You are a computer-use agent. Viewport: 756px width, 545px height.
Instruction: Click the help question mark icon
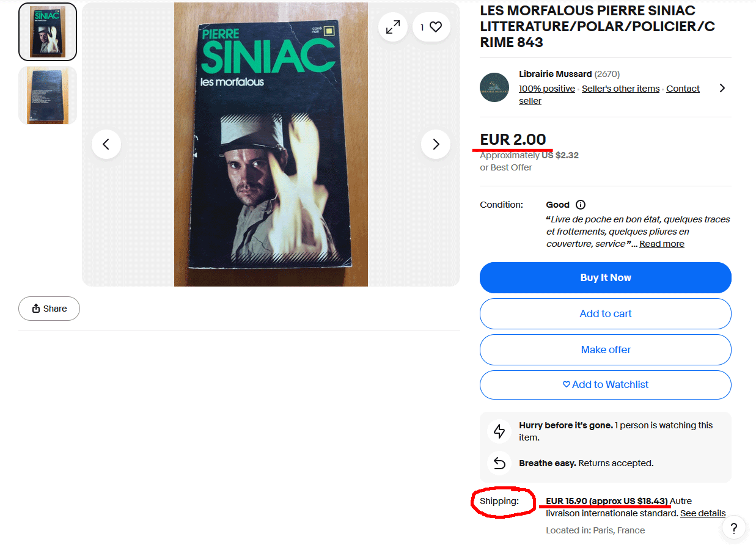(x=734, y=529)
